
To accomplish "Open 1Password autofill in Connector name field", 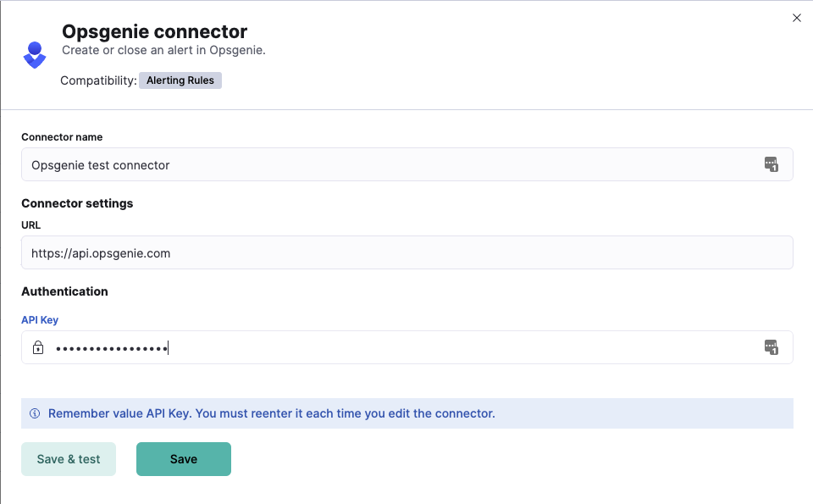I will coord(772,164).
